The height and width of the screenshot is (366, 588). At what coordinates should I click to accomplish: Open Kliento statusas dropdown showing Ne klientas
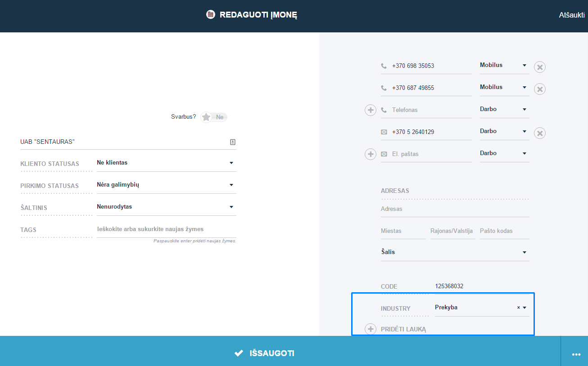point(167,163)
